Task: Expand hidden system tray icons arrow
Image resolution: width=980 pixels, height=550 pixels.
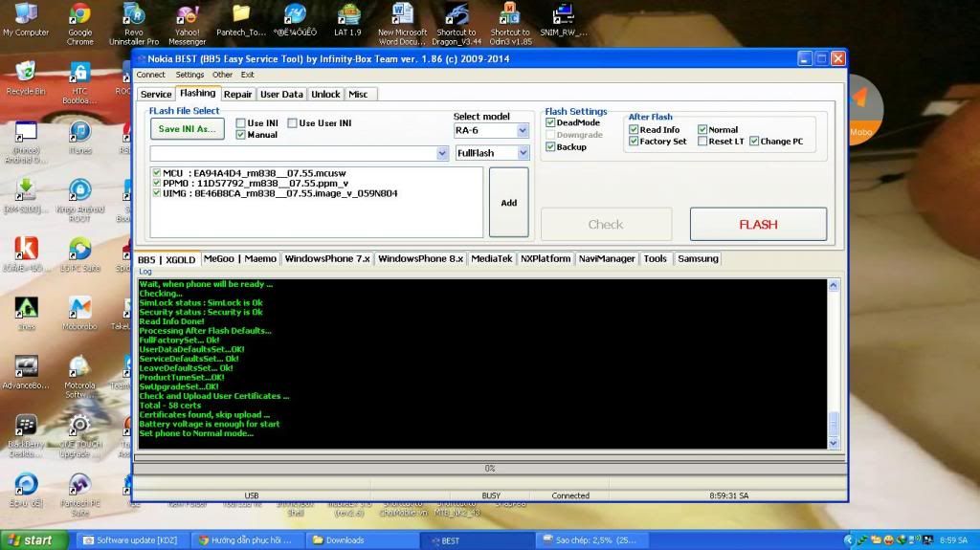Action: coord(848,540)
